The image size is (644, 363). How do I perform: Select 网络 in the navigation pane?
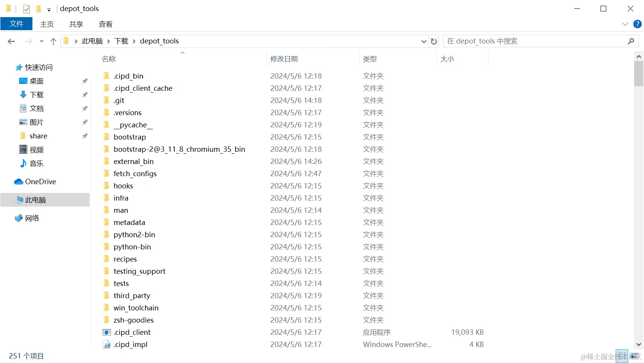coord(32,218)
